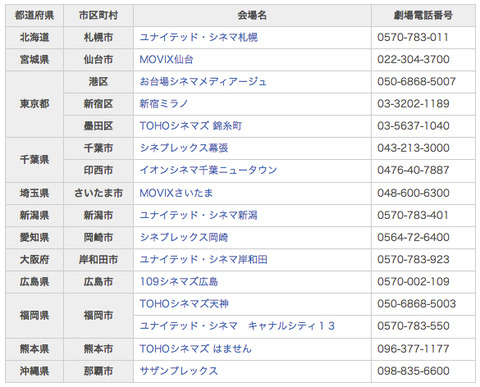Open the 新宿ミラノ link

(x=164, y=104)
